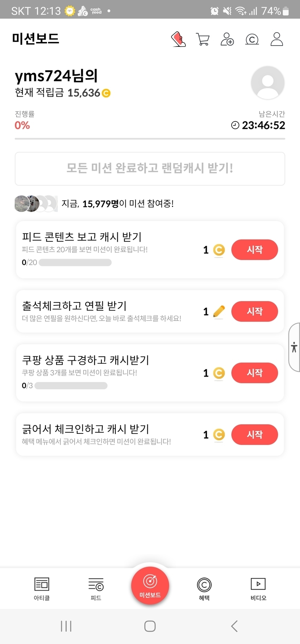This screenshot has height=644, width=300.
Task: Click the feed mission 0/20 progress bar
Action: pyautogui.click(x=75, y=262)
